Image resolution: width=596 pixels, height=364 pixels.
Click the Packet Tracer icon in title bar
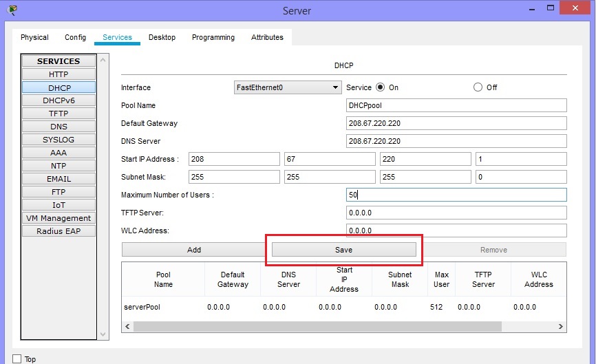coord(12,10)
